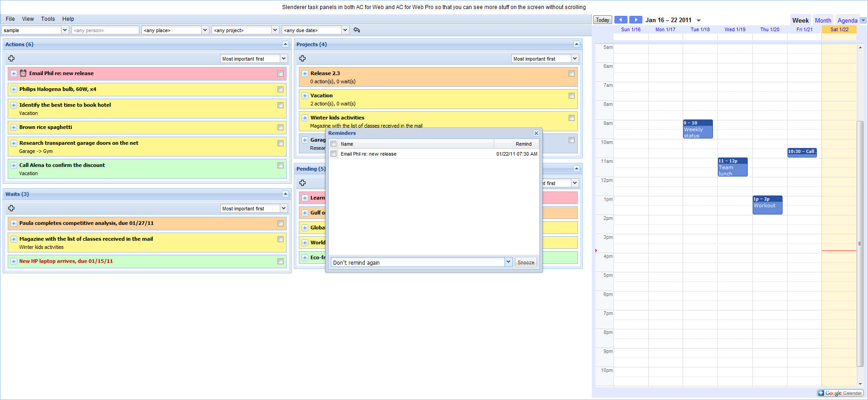The image size is (868, 400).
Task: Expand the Research transparent garage doors action
Action: [x=14, y=143]
